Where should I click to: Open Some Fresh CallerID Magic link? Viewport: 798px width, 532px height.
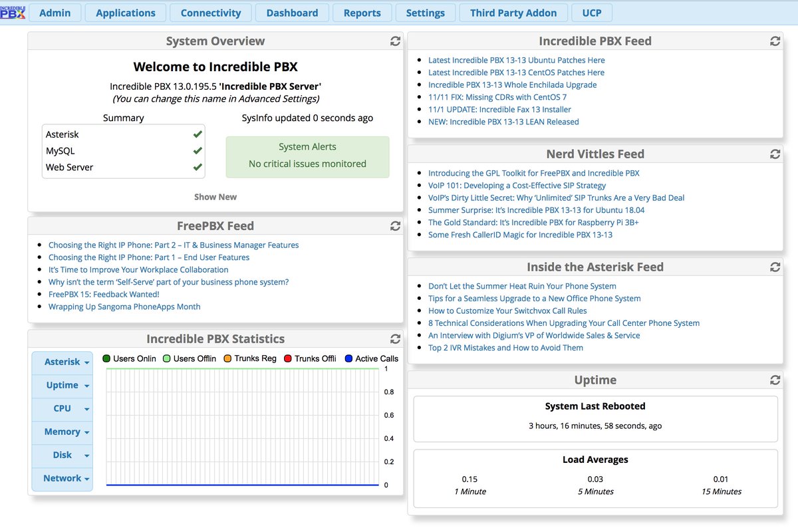[521, 235]
